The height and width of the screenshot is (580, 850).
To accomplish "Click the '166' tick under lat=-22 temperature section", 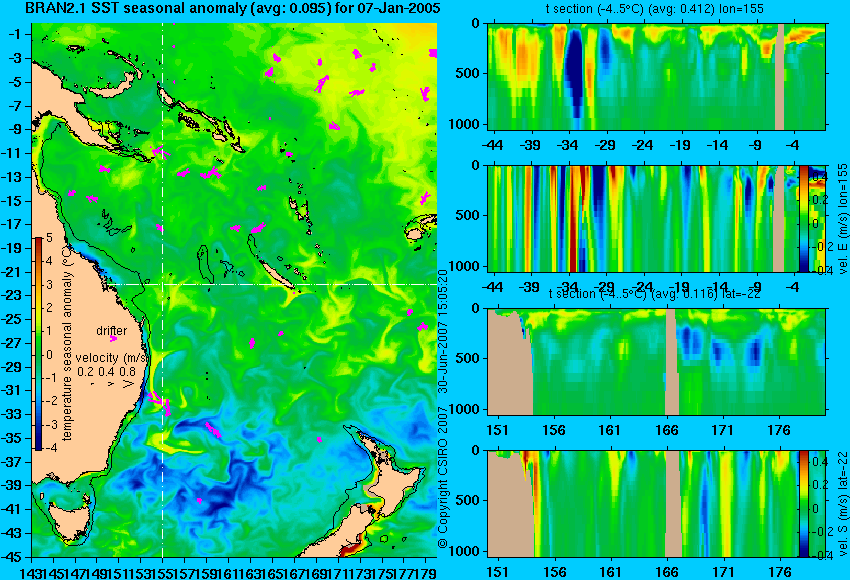I will pyautogui.click(x=666, y=430).
